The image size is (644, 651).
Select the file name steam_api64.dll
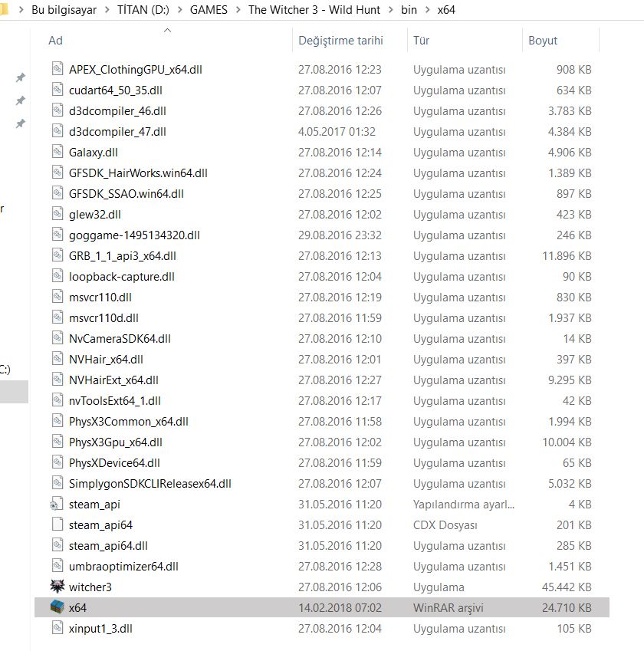tap(108, 545)
